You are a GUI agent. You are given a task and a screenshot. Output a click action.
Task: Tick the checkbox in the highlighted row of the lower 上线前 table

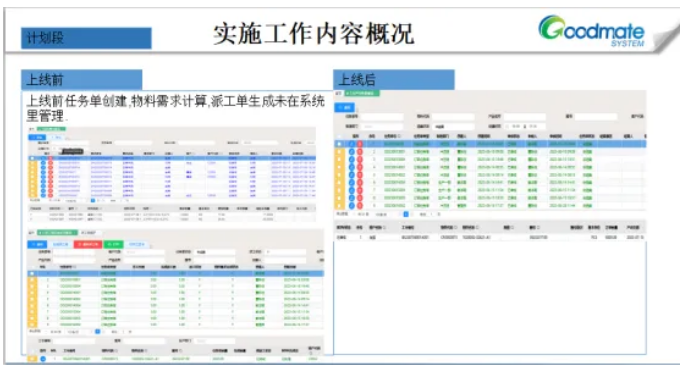pos(32,273)
